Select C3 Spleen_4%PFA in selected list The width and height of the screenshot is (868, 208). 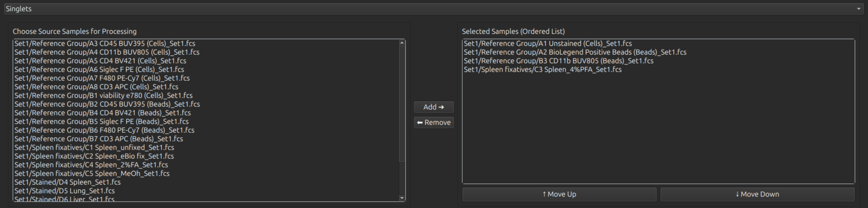point(658,70)
